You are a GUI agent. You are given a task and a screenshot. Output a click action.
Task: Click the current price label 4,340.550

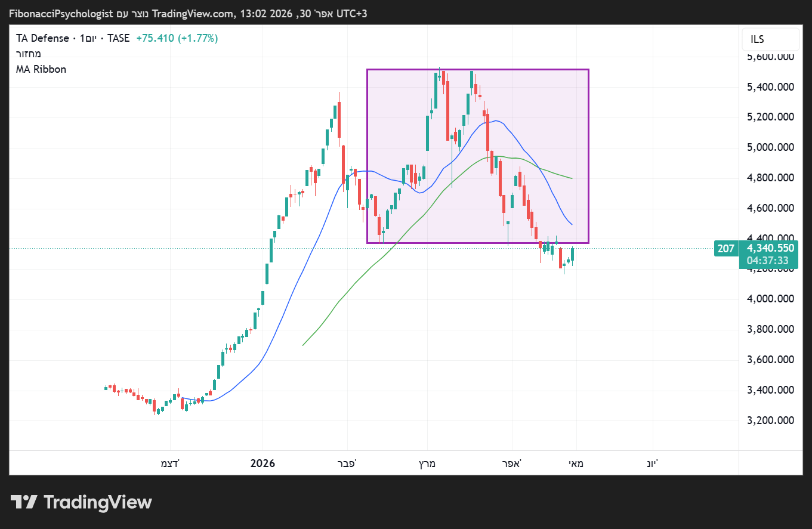pyautogui.click(x=770, y=248)
